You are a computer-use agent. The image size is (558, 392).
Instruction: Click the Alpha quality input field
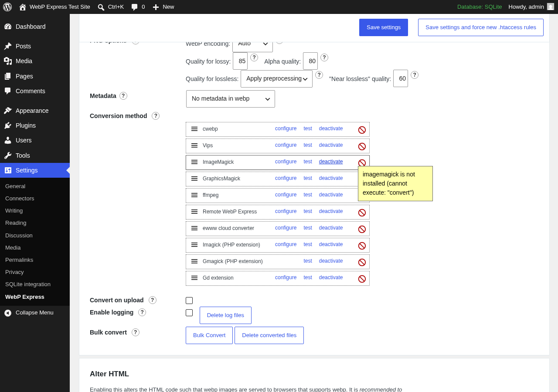[x=310, y=61]
